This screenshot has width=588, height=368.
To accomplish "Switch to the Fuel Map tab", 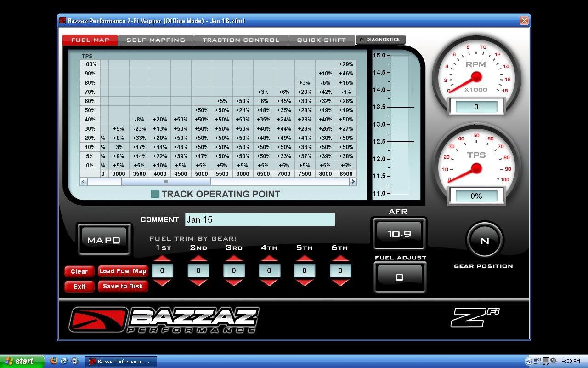I will tap(90, 40).
